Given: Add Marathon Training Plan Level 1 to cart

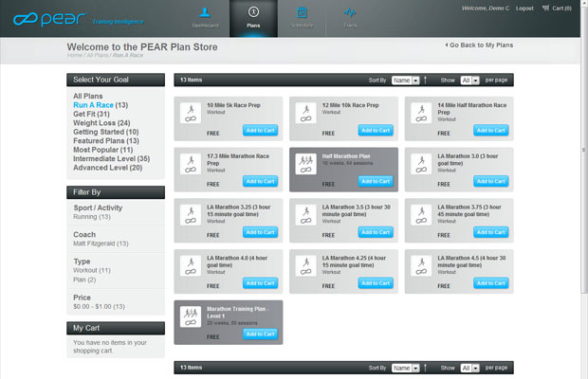Looking at the screenshot, I should pos(260,334).
